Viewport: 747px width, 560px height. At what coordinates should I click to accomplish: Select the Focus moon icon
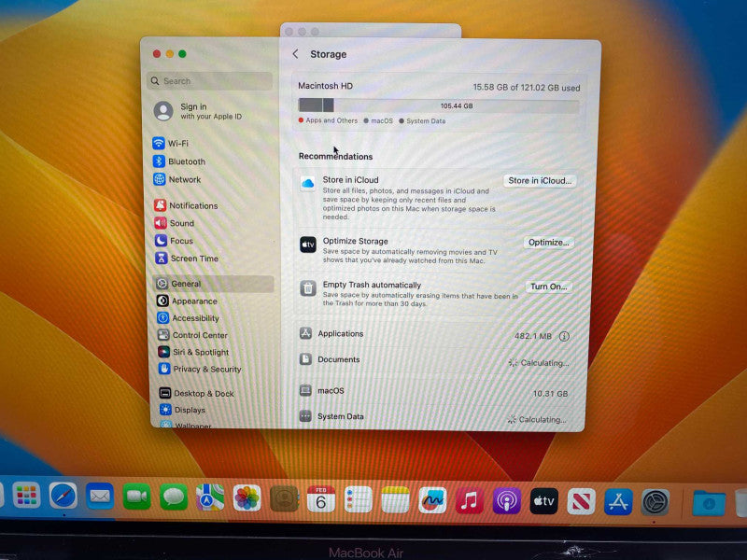pyautogui.click(x=161, y=241)
